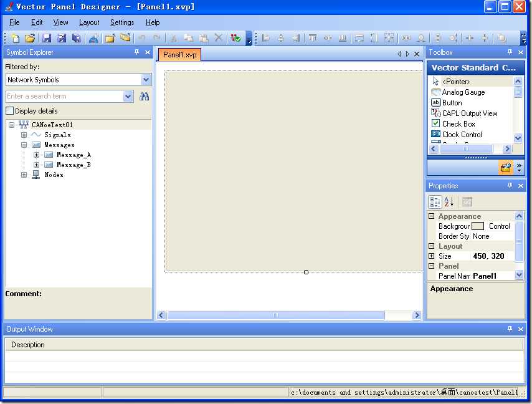The width and height of the screenshot is (532, 404).
Task: Select CAPL Output View in Toolbox
Action: pos(472,113)
